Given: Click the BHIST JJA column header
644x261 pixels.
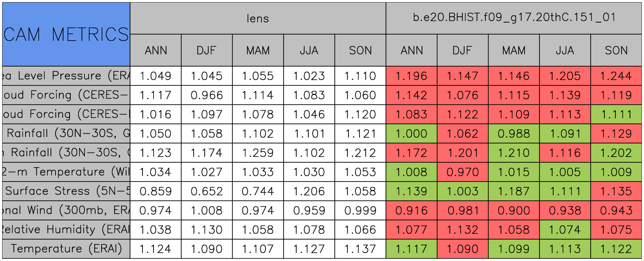Looking at the screenshot, I should pos(565,50).
